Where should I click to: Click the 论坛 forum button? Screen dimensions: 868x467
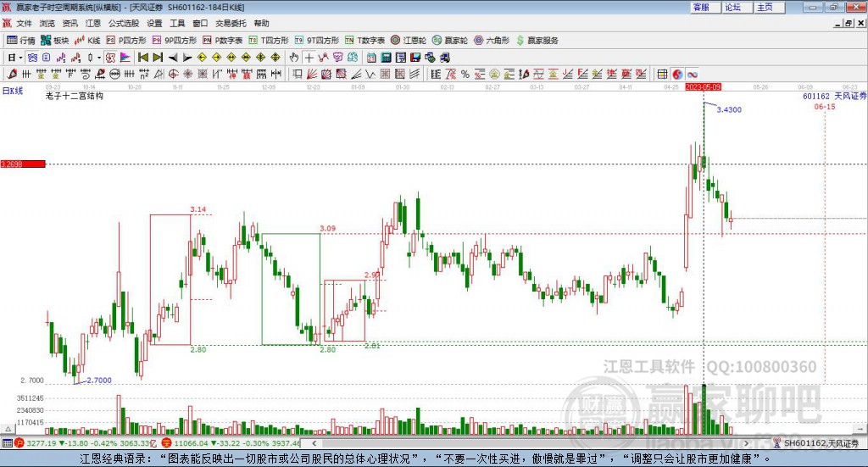pyautogui.click(x=737, y=7)
